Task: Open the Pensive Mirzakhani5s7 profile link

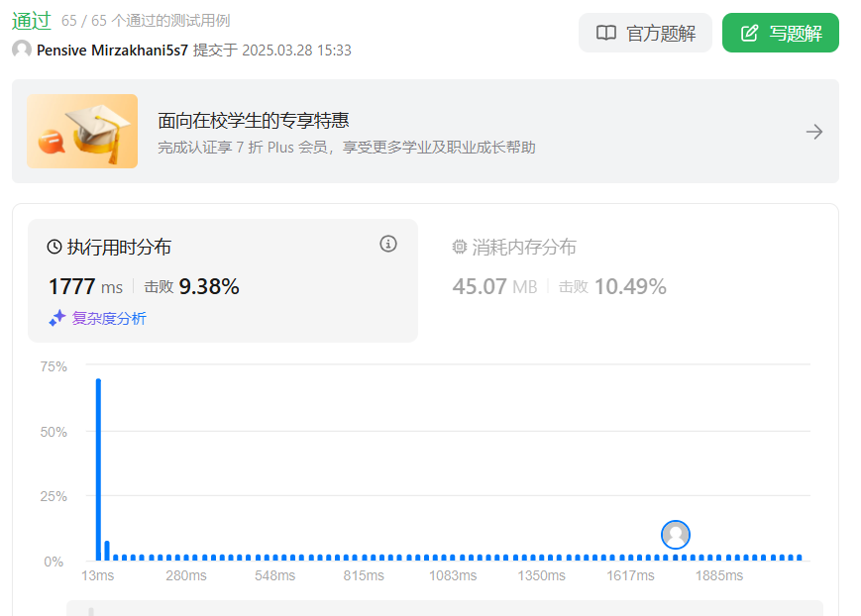Action: [112, 50]
